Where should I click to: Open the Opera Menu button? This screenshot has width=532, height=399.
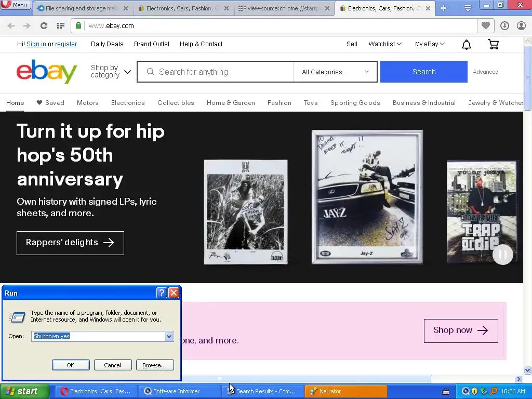(15, 5)
